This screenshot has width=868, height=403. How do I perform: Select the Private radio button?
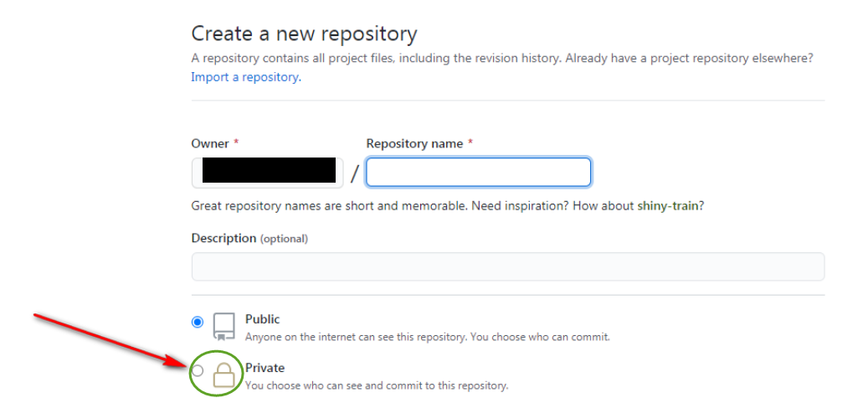click(198, 370)
